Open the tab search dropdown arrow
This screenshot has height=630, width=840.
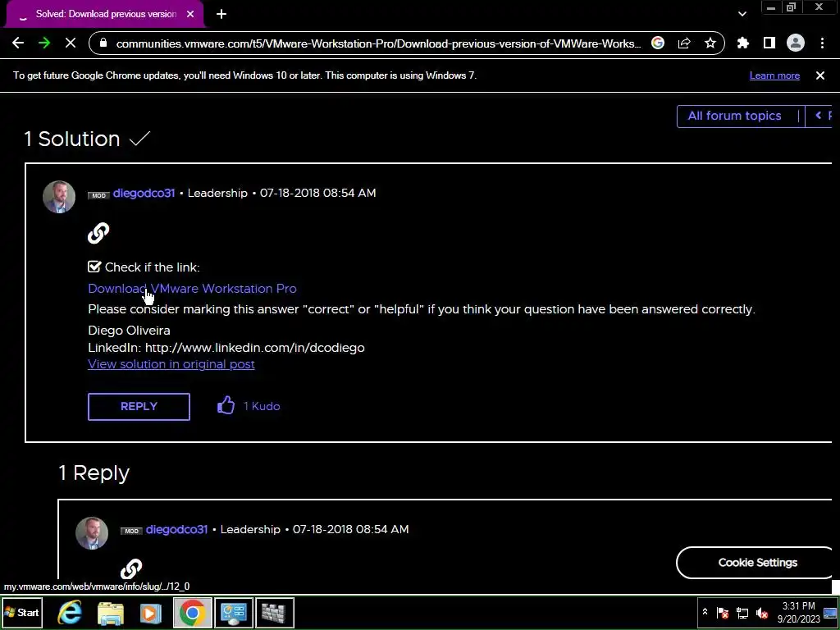(742, 15)
